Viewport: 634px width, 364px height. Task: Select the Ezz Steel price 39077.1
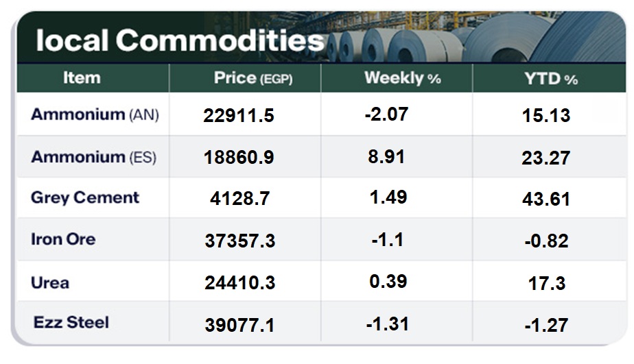[x=239, y=325]
